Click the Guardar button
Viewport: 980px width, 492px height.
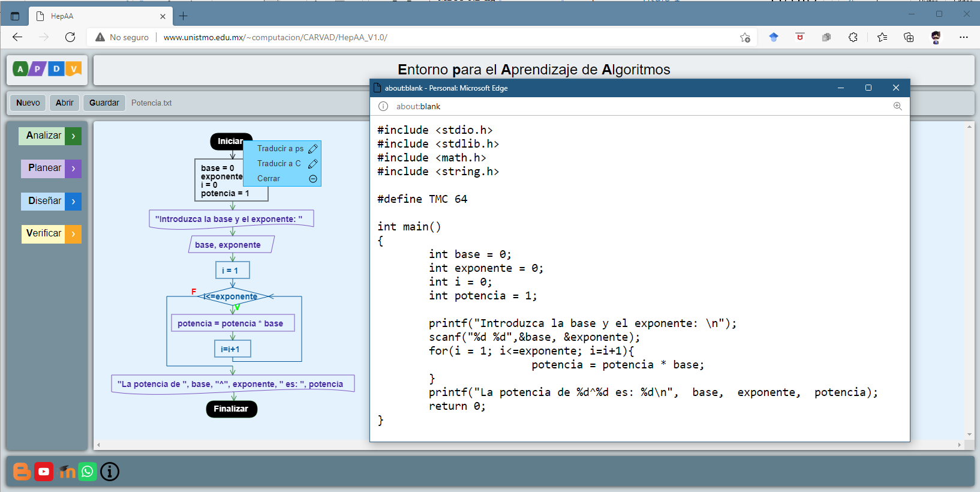click(104, 103)
